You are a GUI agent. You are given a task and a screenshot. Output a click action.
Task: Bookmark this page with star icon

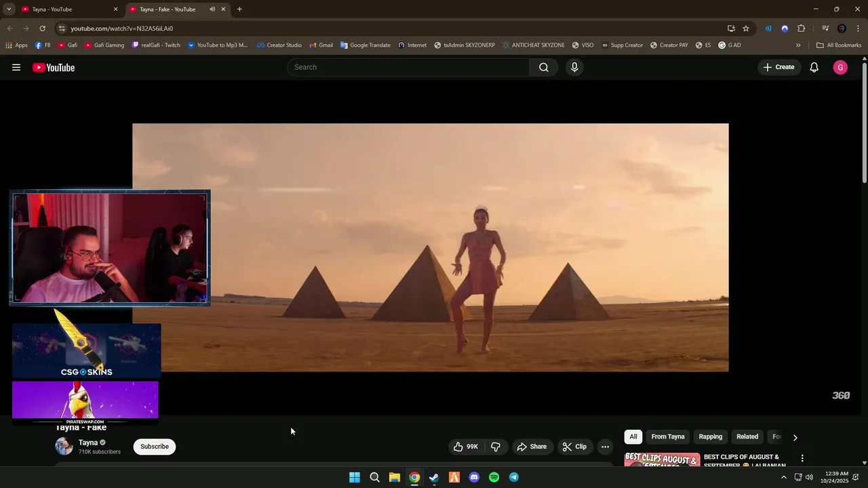pos(746,28)
